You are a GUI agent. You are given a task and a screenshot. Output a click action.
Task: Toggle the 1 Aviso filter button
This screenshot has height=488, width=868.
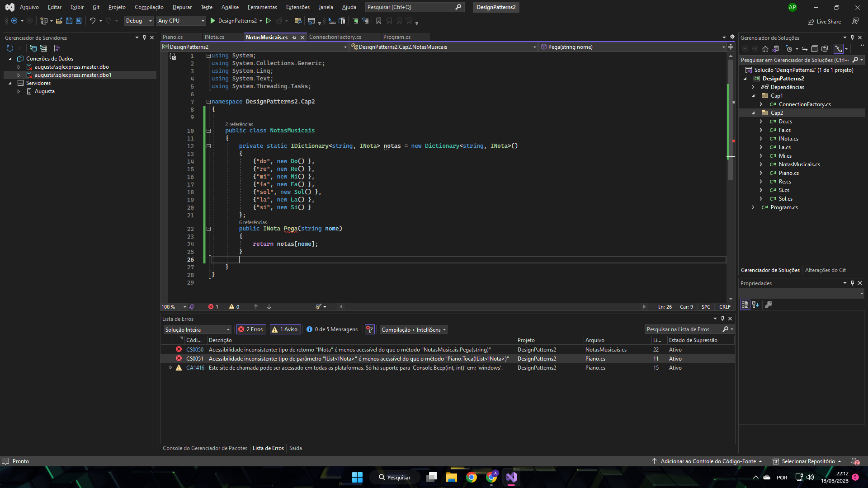click(x=284, y=329)
